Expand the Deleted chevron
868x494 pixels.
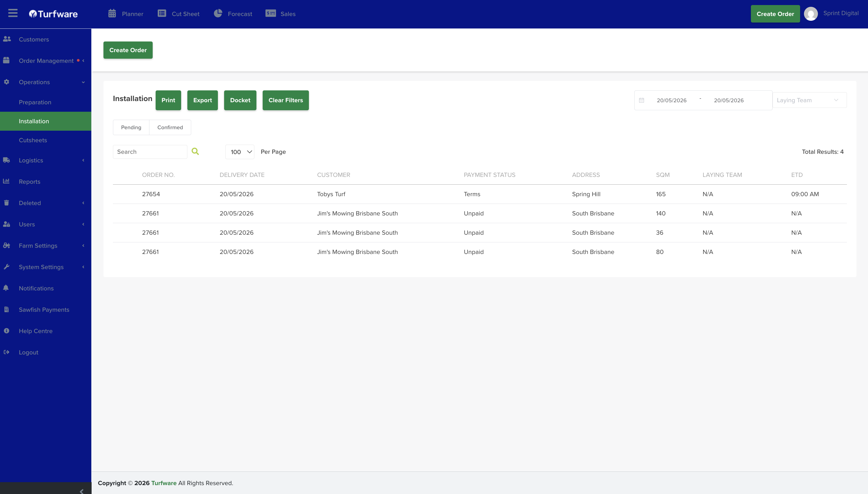tap(83, 203)
